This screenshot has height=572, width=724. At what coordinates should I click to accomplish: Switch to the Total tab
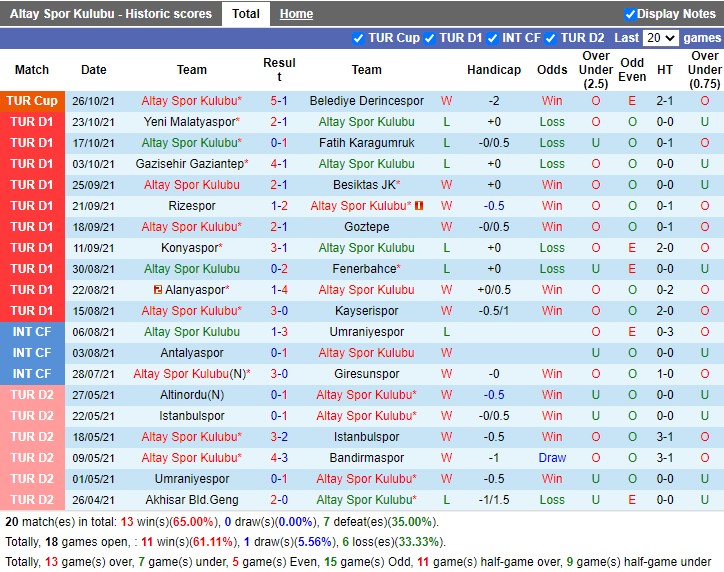coord(246,14)
